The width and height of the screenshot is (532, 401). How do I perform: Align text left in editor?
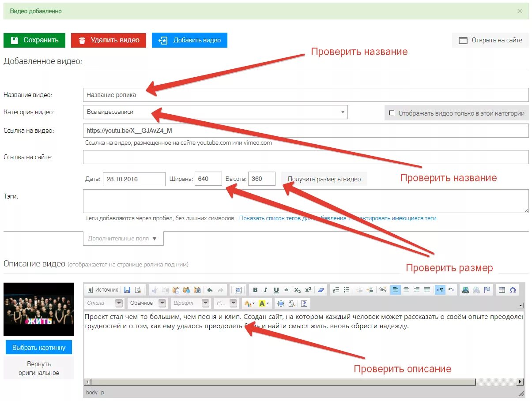coord(395,290)
